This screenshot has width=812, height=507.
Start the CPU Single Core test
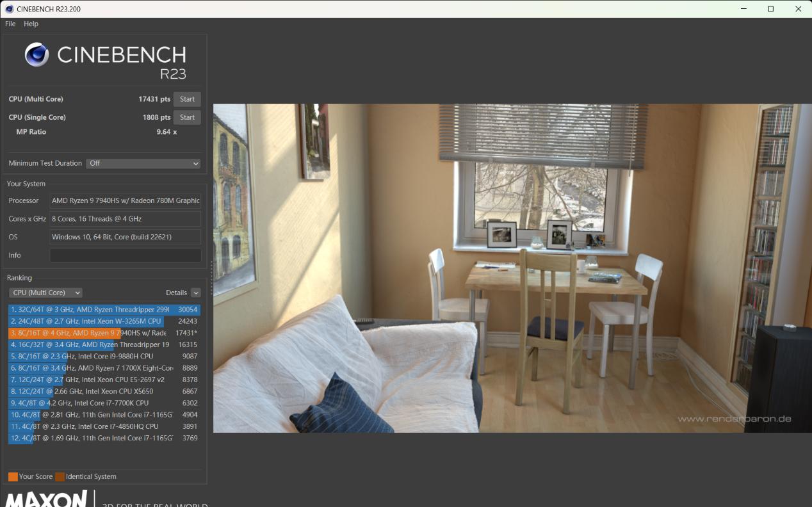click(x=187, y=117)
